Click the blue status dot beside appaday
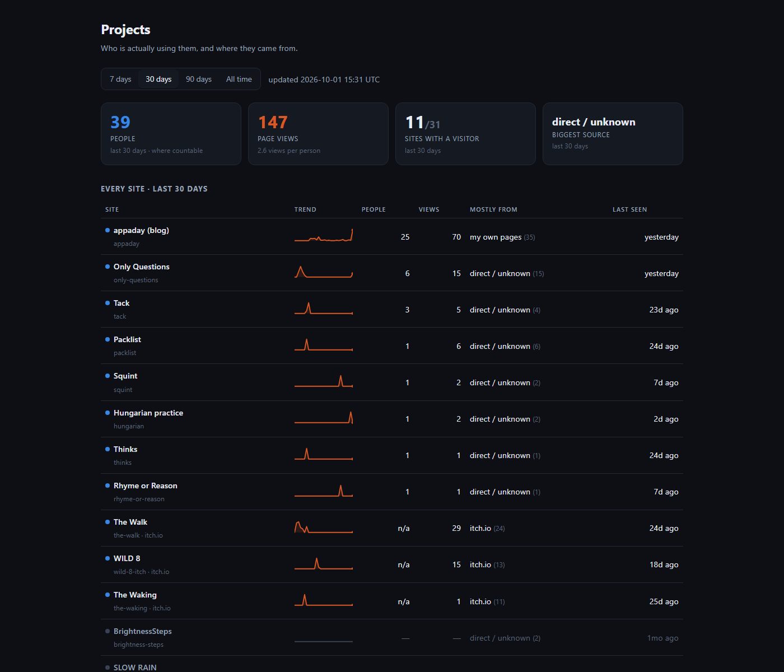 pos(108,230)
